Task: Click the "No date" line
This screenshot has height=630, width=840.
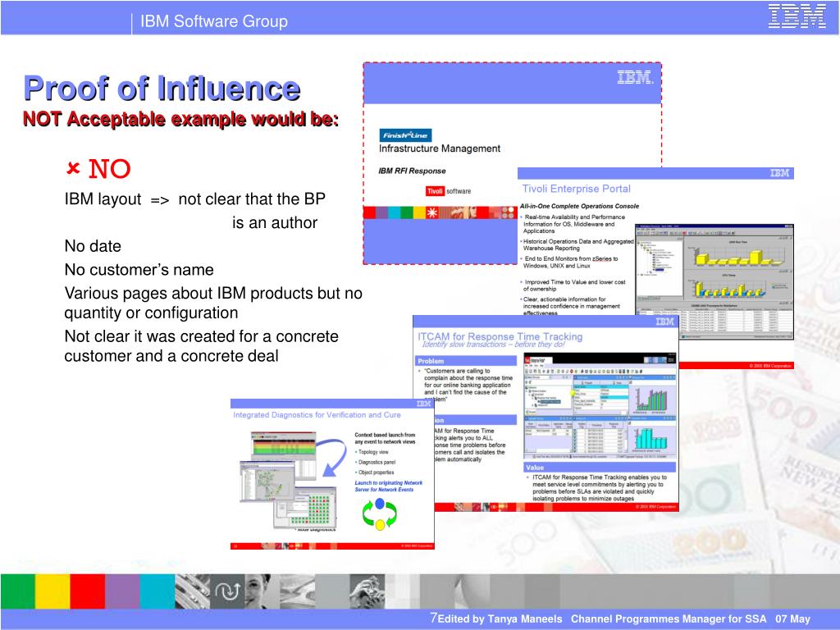Action: (x=93, y=246)
